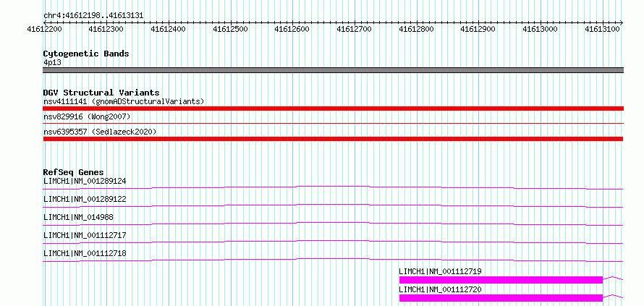644x306 pixels.
Task: Click the red bar for nsv4111141
Action: [333, 109]
